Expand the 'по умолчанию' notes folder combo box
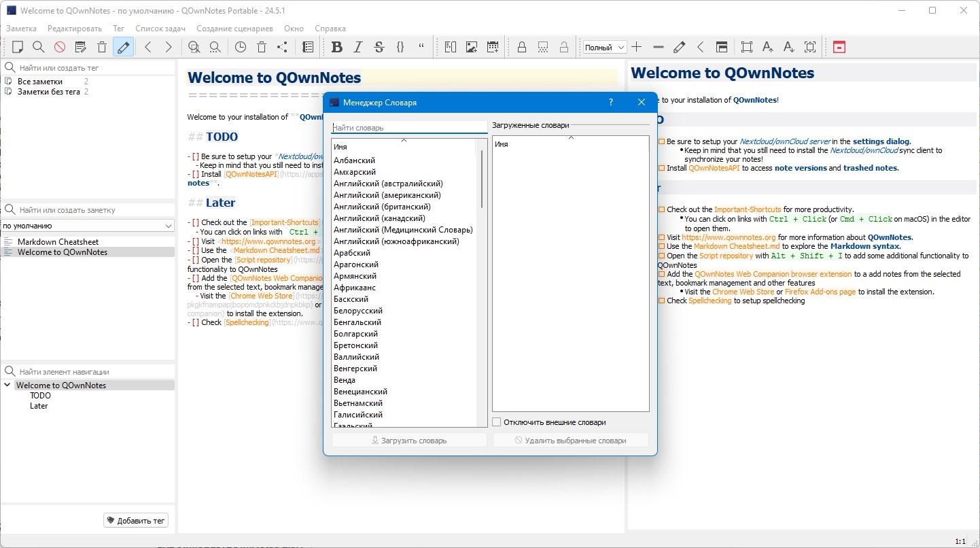980x548 pixels. click(x=88, y=226)
